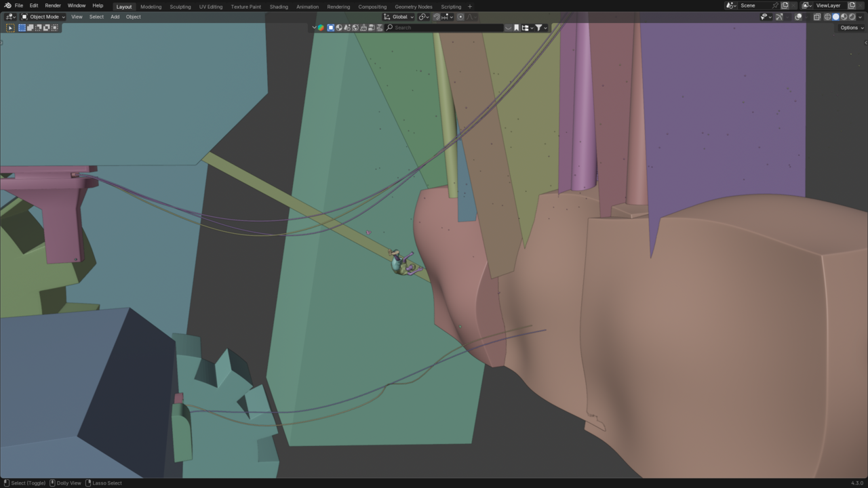Open the viewport View menu
868x488 pixels.
[77, 17]
